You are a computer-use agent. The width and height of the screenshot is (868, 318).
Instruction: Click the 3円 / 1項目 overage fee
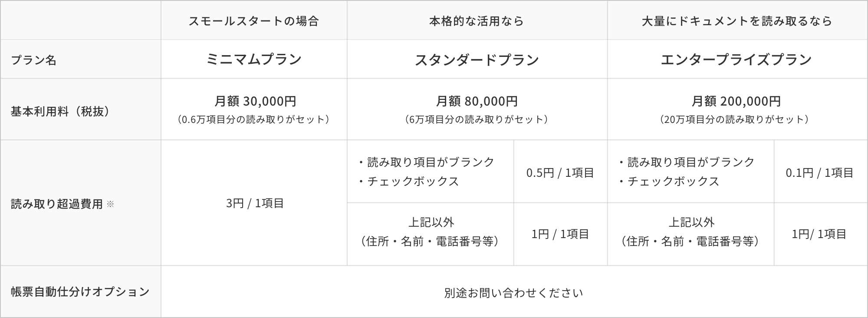point(255,203)
